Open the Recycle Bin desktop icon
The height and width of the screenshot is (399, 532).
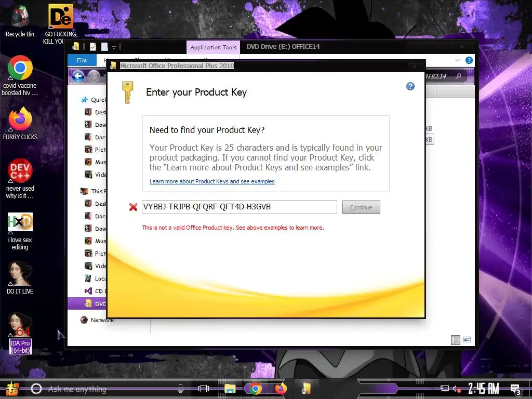20,20
